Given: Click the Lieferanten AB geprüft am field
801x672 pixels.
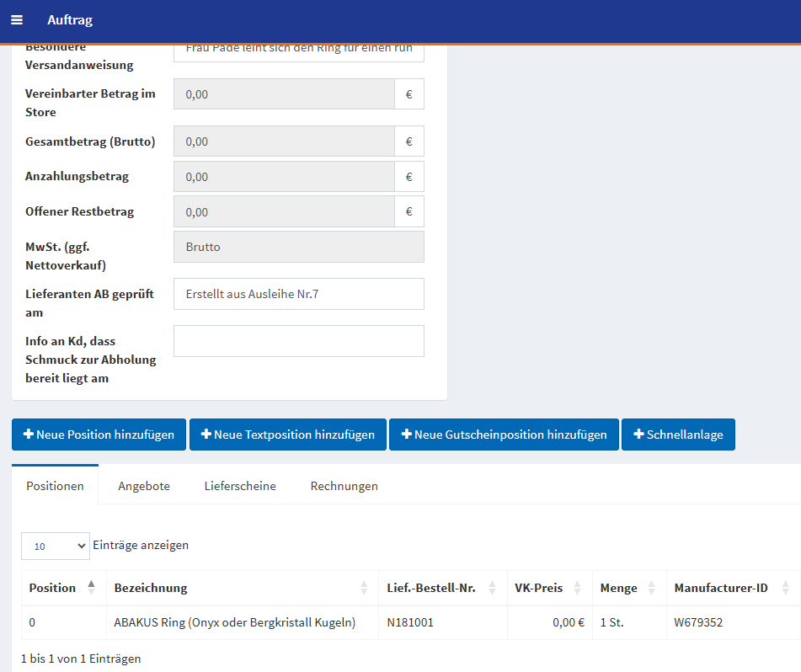Looking at the screenshot, I should [298, 294].
